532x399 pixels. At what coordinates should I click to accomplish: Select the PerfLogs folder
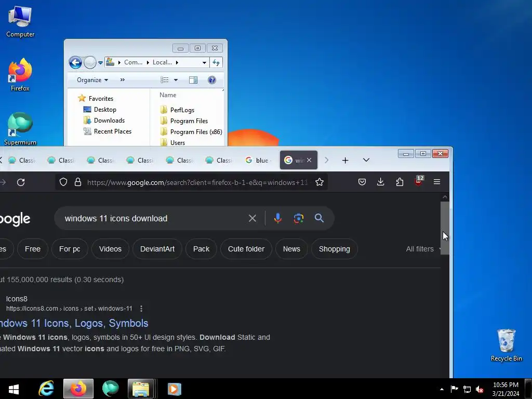(x=177, y=110)
